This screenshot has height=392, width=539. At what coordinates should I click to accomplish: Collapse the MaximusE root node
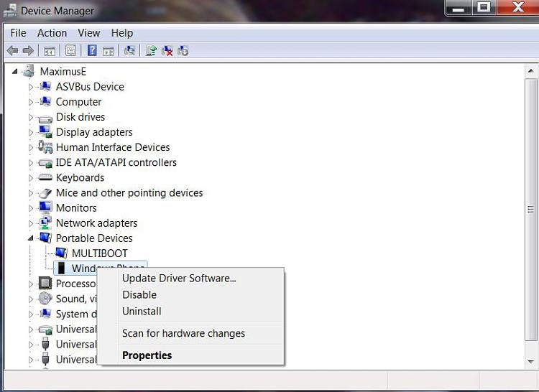(14, 71)
